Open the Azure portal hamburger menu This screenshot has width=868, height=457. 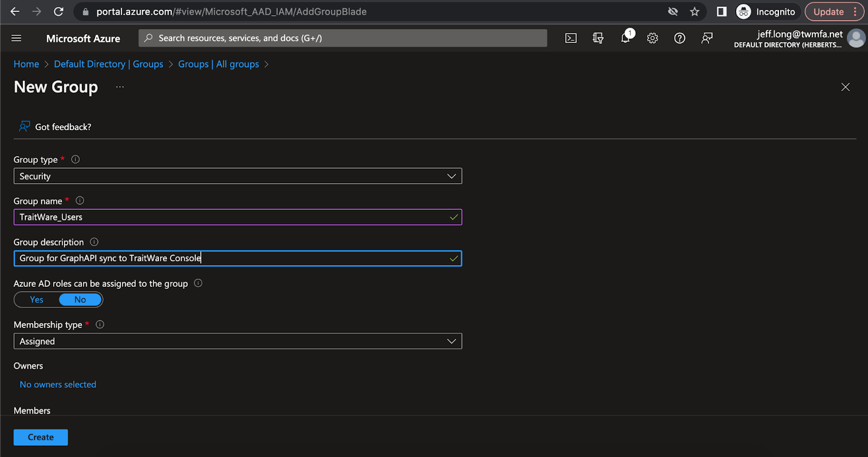(x=16, y=38)
